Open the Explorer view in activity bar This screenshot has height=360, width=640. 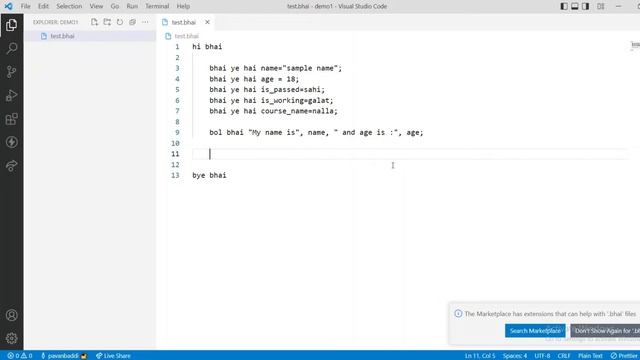coord(11,25)
